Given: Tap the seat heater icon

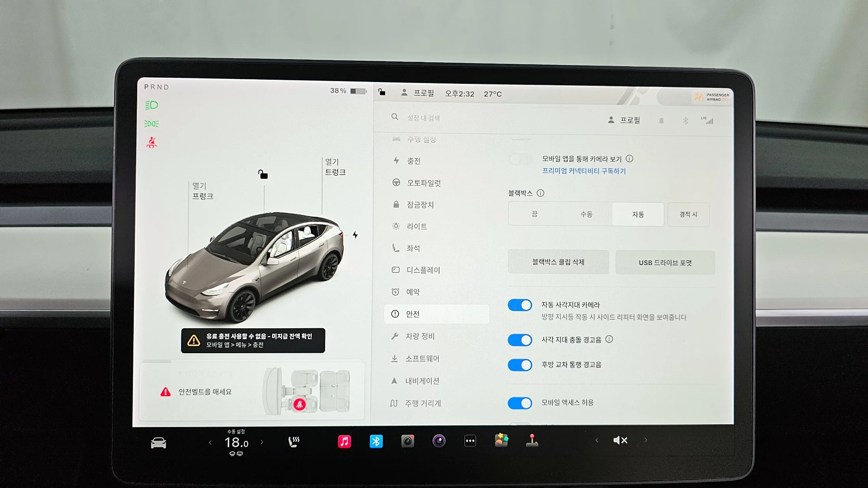Looking at the screenshot, I should [x=294, y=441].
